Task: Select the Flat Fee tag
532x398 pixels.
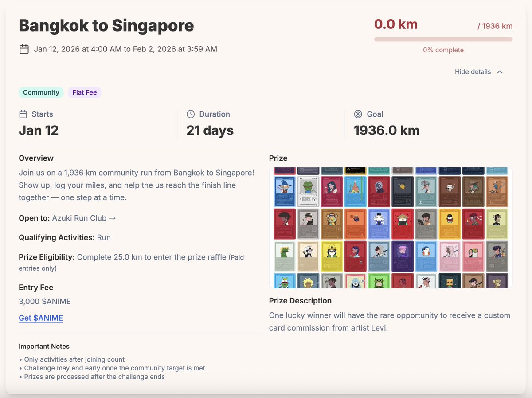Action: tap(84, 92)
